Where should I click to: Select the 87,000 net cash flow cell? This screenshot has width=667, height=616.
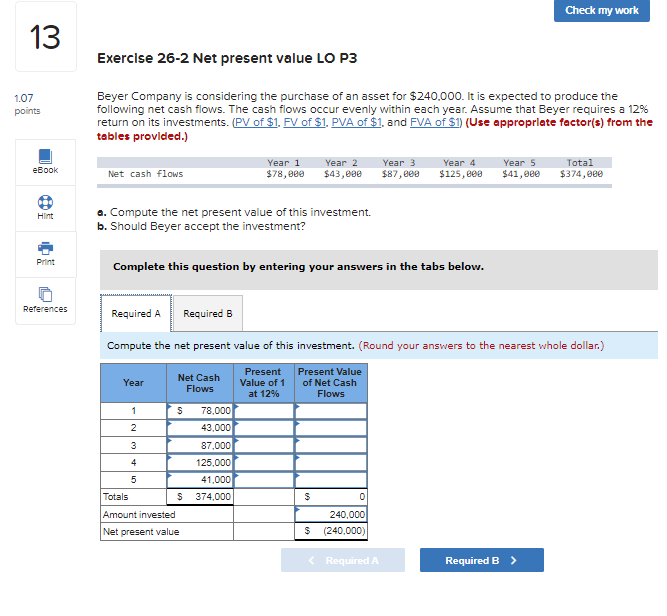(x=200, y=445)
